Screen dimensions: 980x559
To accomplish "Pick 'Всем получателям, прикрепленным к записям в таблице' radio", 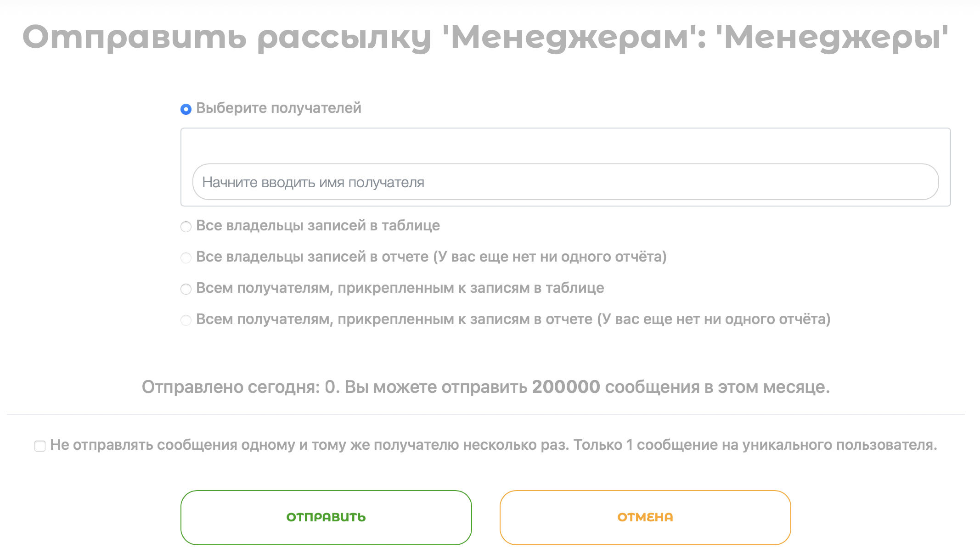I will (186, 289).
